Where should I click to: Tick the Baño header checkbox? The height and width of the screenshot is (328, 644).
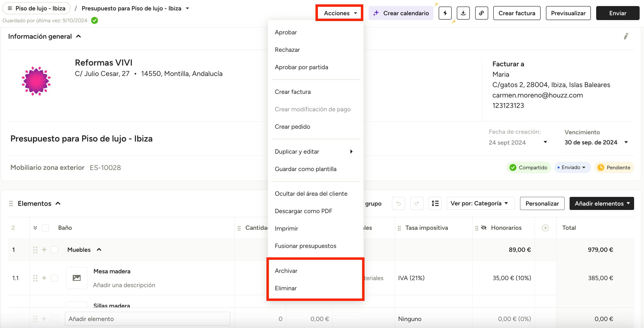(x=45, y=228)
